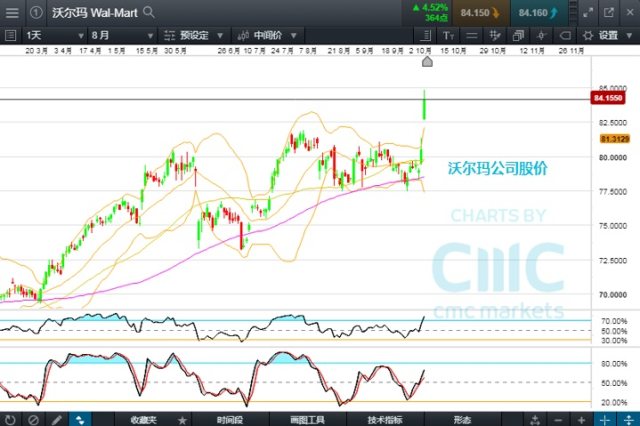Click the grey marker at top of time axis
Screen dimensions: 640x426
[x=427, y=62]
